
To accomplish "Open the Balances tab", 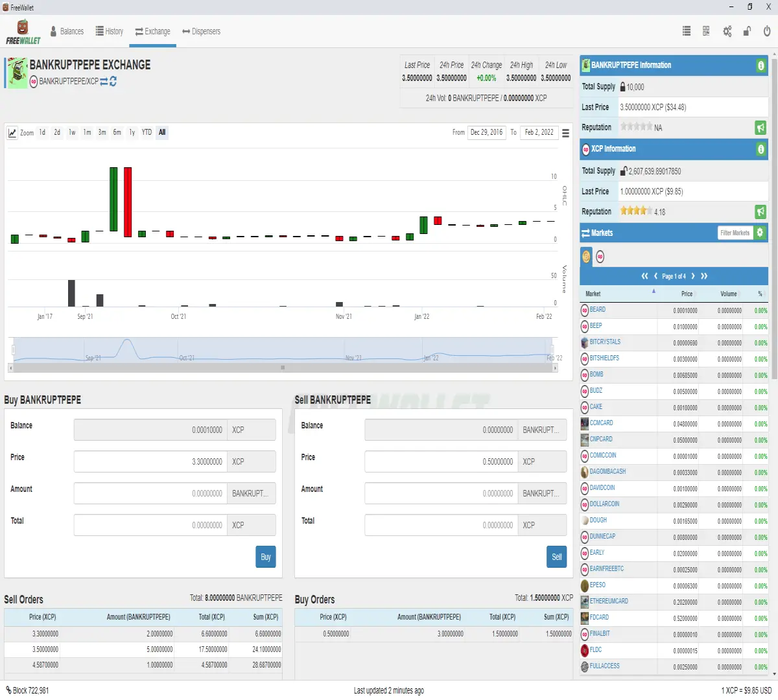I will 67,31.
